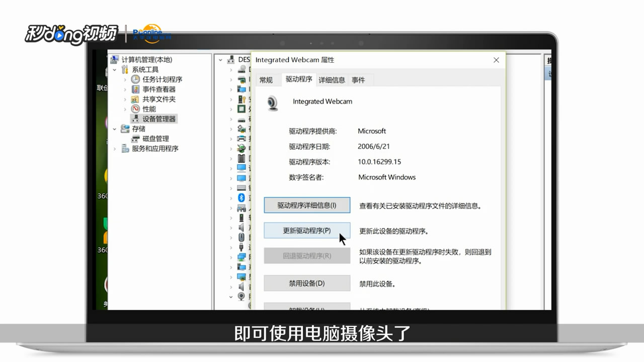Click the mouse device category icon
The width and height of the screenshot is (644, 362).
242,237
